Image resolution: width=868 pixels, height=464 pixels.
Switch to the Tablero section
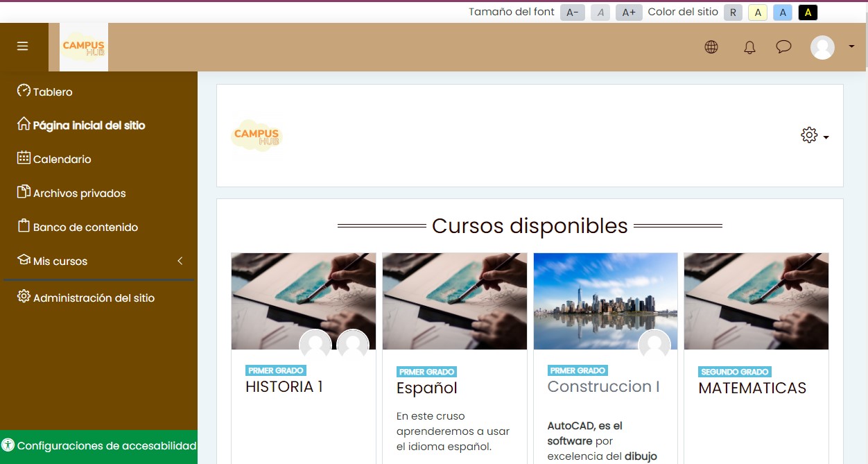point(53,92)
